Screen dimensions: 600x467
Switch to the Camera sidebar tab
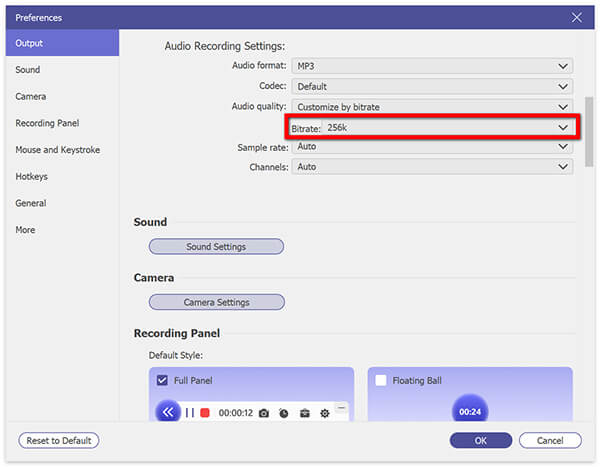[x=62, y=96]
